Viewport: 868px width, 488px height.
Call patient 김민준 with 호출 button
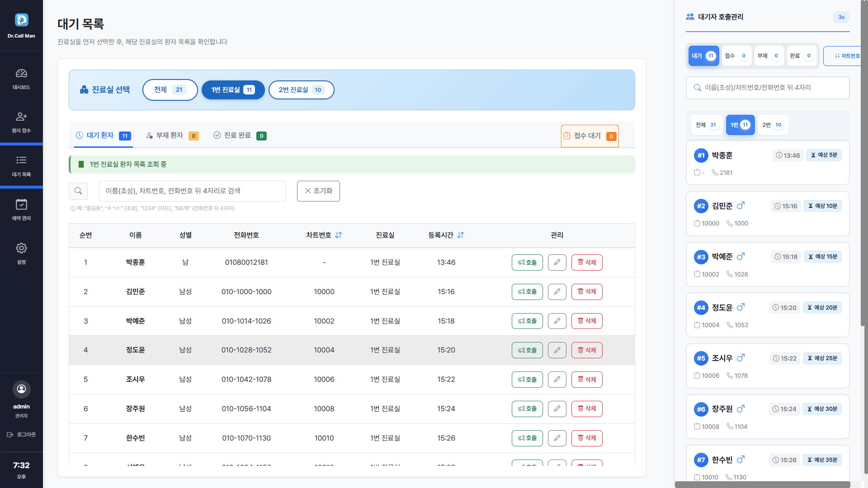[527, 292]
